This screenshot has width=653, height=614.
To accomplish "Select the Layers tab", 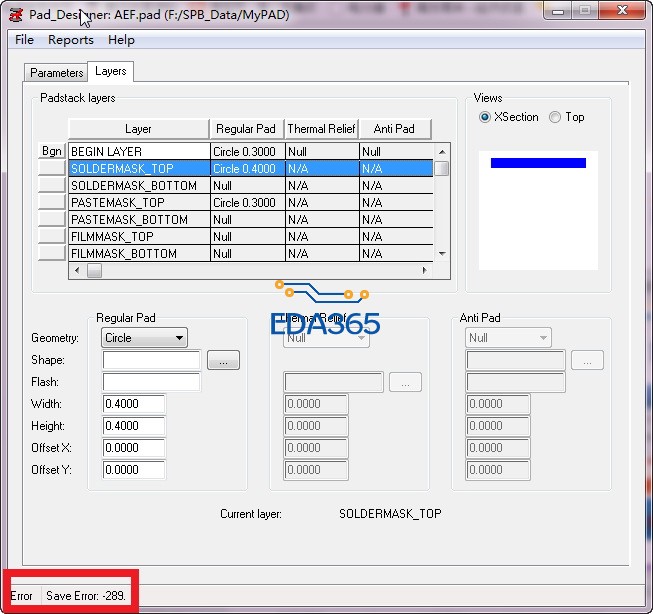I will tap(110, 71).
